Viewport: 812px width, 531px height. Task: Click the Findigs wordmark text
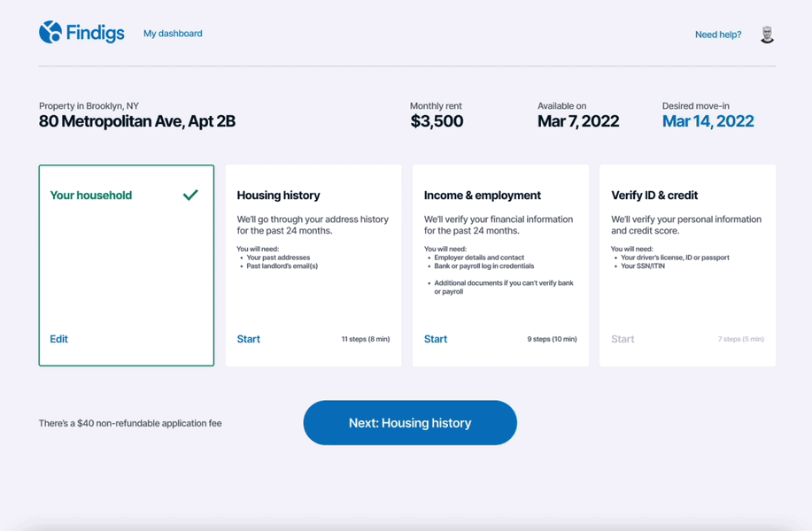96,34
